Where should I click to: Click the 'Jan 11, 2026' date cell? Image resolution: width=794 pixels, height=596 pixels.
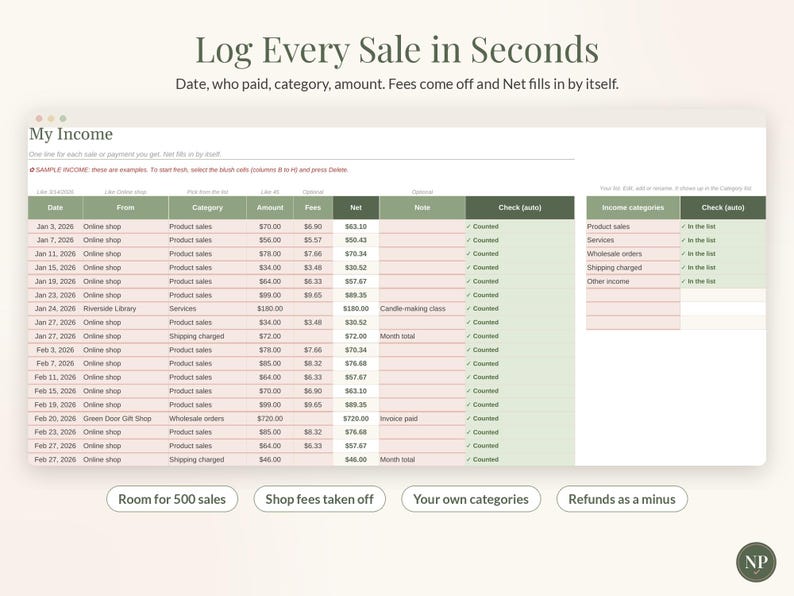(55, 254)
